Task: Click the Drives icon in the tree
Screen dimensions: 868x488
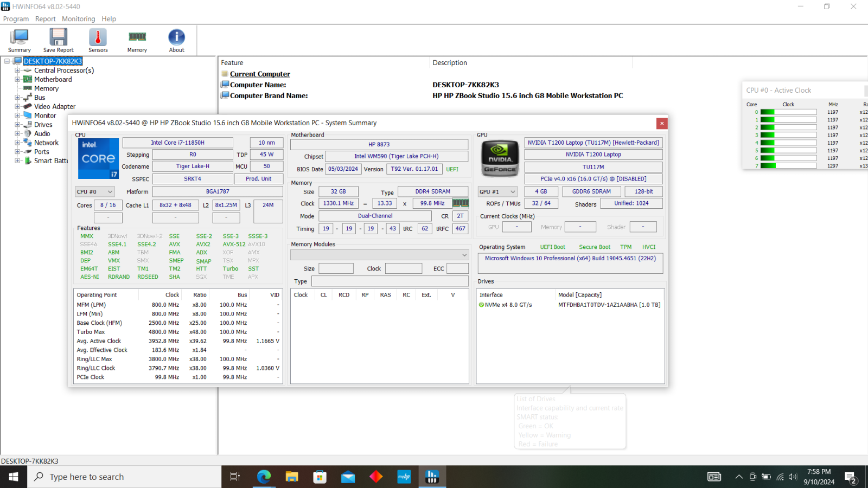Action: click(x=28, y=125)
